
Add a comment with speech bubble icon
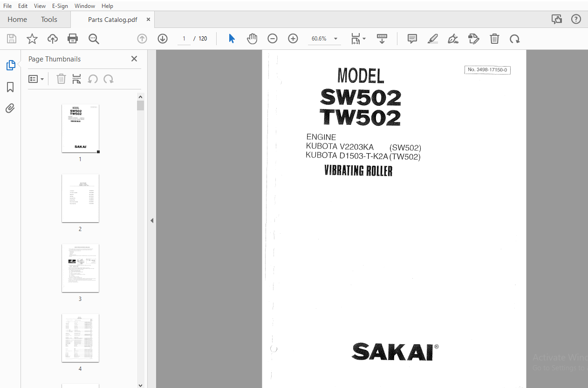(x=412, y=39)
